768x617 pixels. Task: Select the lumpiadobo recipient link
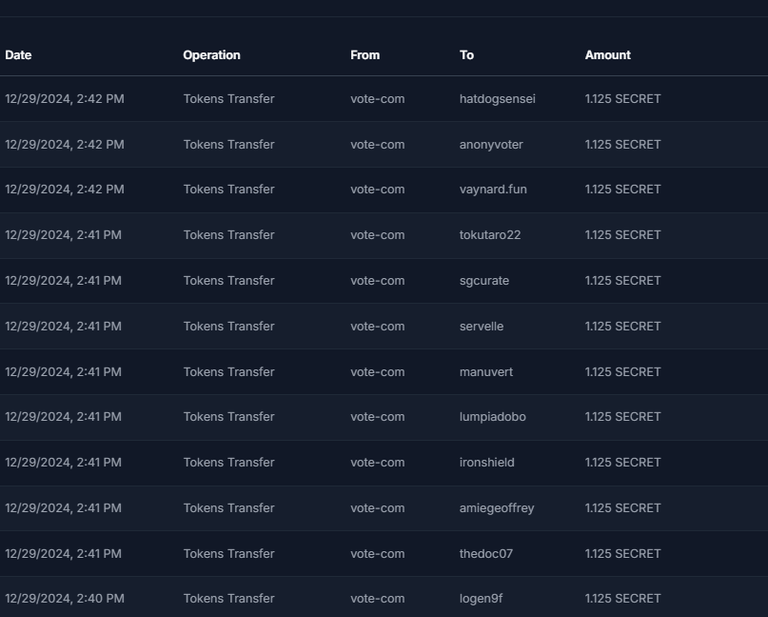pyautogui.click(x=492, y=416)
